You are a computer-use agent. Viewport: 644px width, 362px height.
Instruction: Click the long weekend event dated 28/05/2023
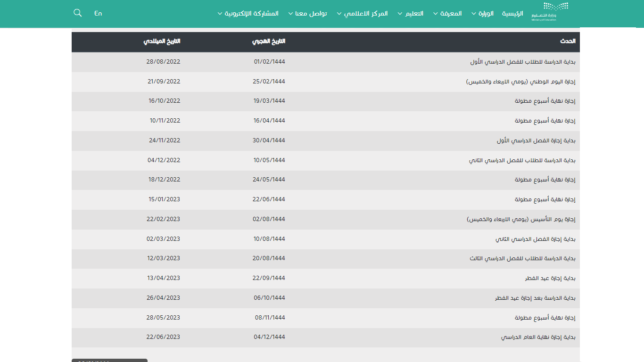click(545, 318)
